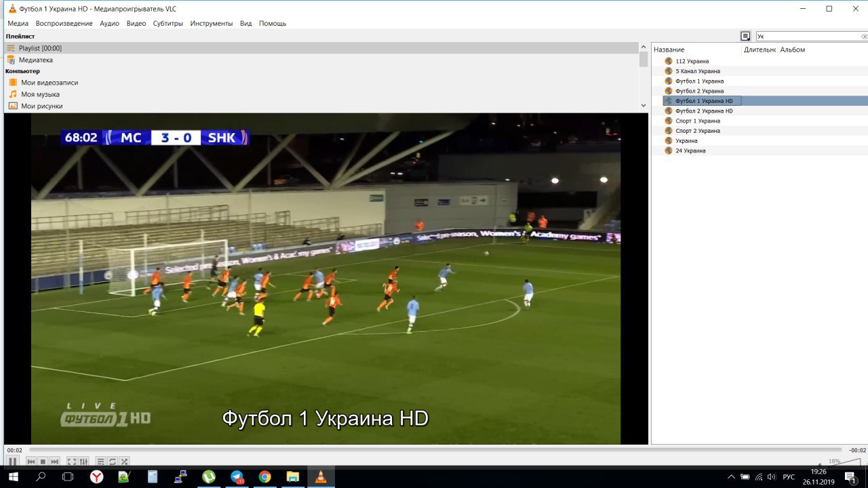Toggle random shuffle playback
Screen dimensions: 868x488
(124, 462)
